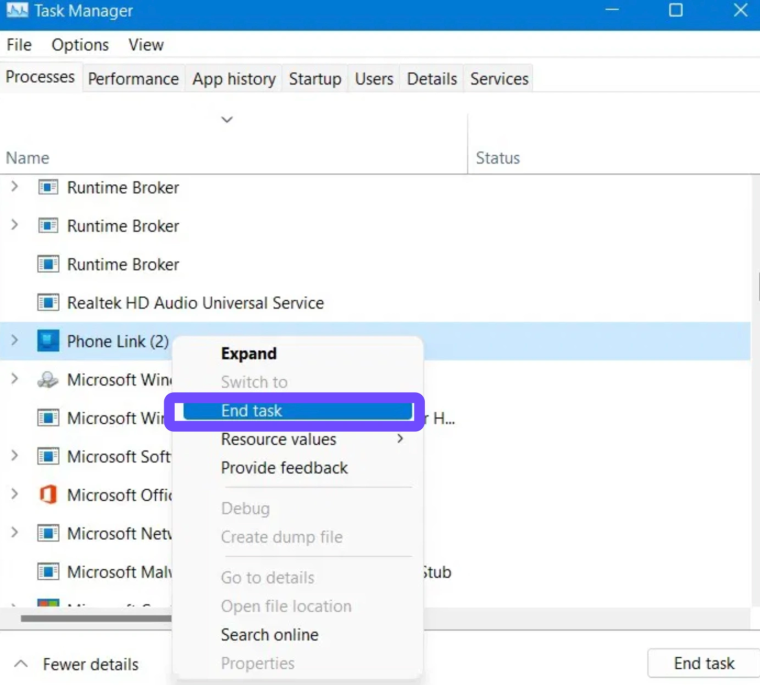
Task: Click the Microsoft Windows search process icon
Action: coord(48,380)
